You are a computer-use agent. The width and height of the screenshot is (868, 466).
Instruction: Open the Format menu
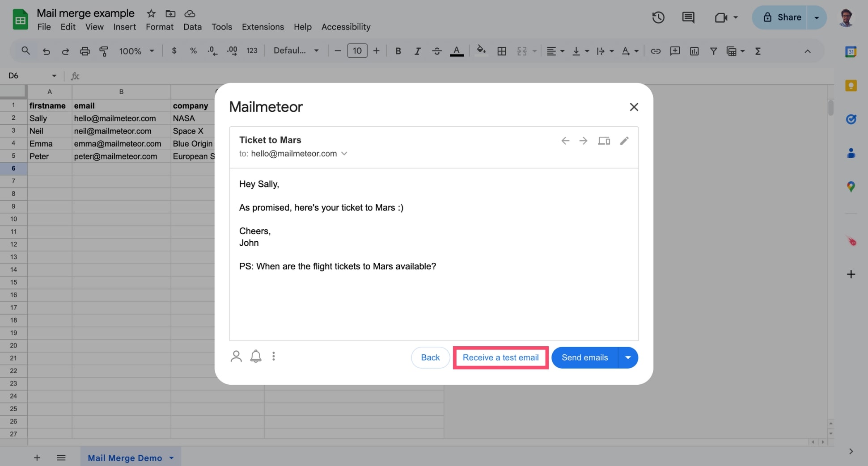160,27
